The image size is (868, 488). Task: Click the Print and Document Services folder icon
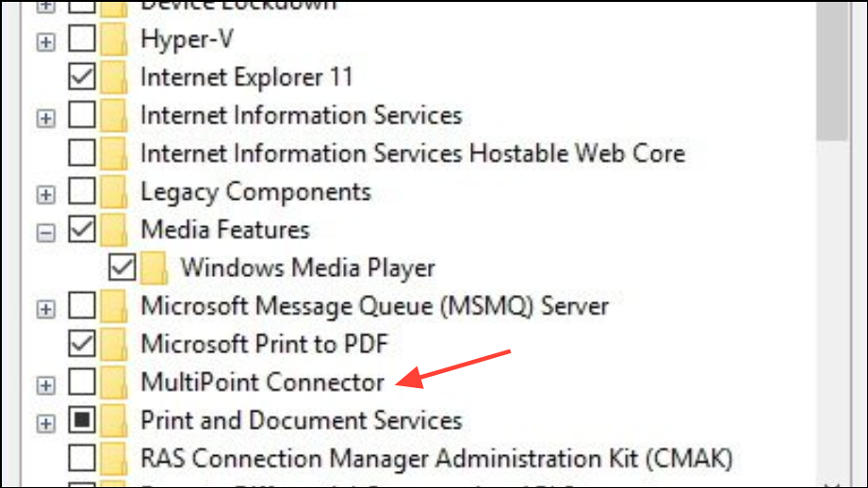tap(114, 420)
